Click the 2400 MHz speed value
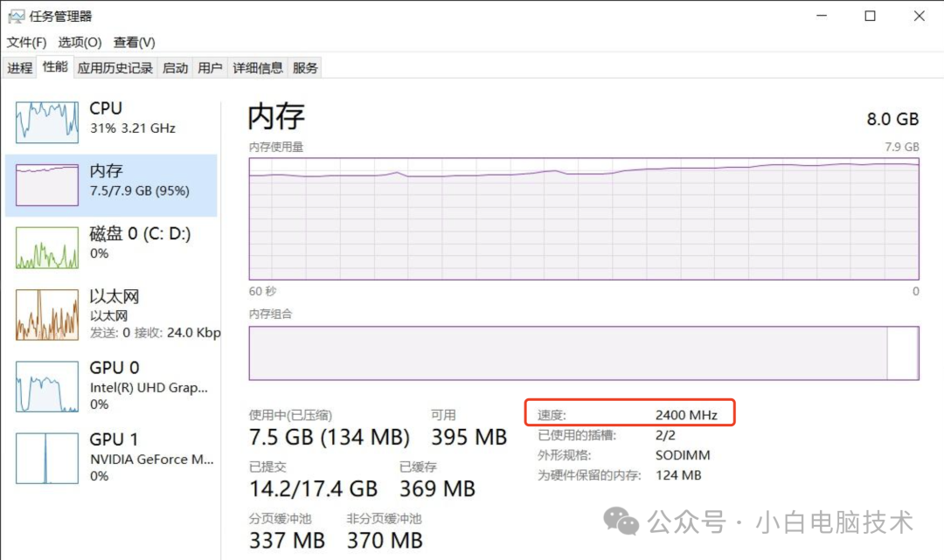The width and height of the screenshot is (944, 560). (x=686, y=415)
